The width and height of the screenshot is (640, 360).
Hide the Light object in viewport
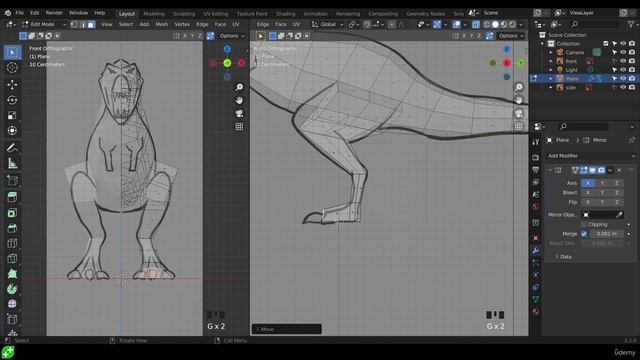(623, 70)
